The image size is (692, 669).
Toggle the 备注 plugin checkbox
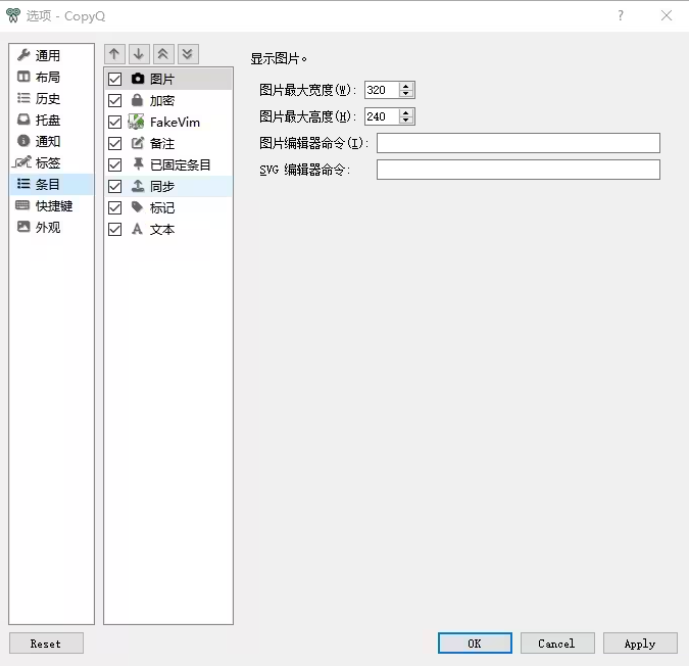(x=115, y=143)
